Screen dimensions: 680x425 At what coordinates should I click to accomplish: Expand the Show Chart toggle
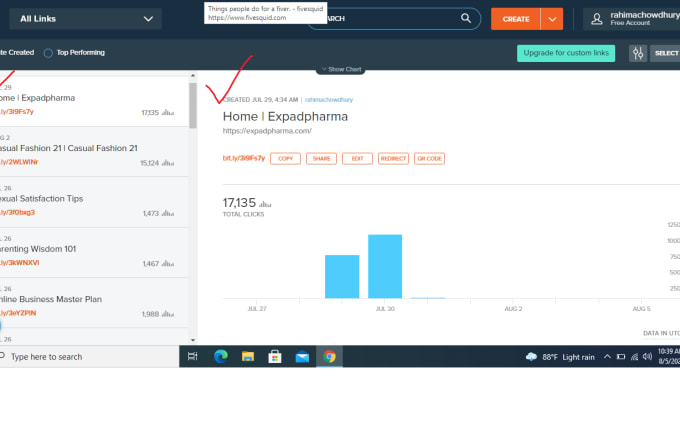pyautogui.click(x=341, y=69)
